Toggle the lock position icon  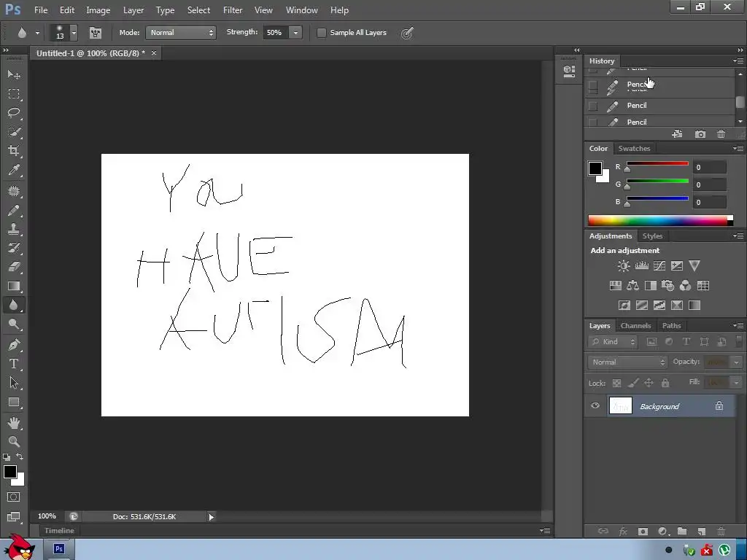click(649, 383)
